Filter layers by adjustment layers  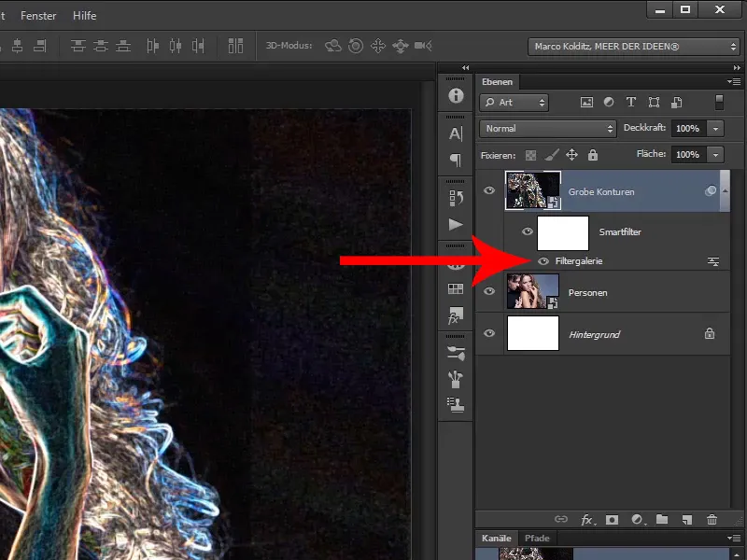point(609,103)
